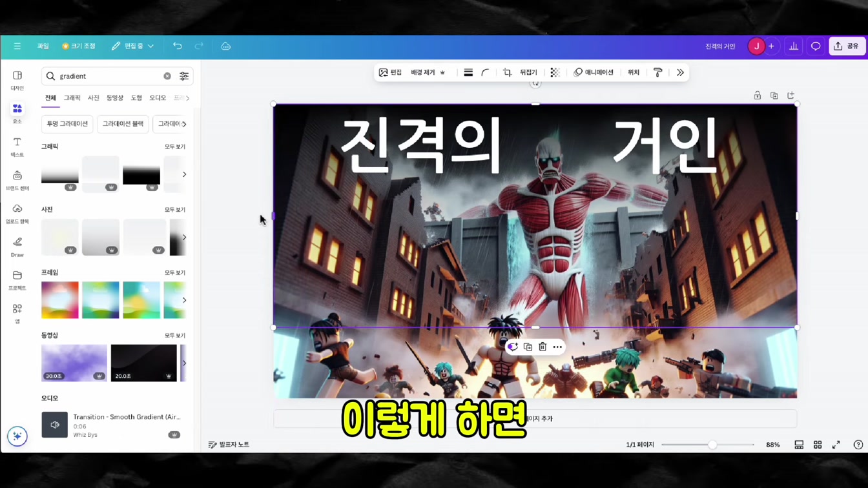Show more 그래픽 results with the row arrow

point(184,174)
